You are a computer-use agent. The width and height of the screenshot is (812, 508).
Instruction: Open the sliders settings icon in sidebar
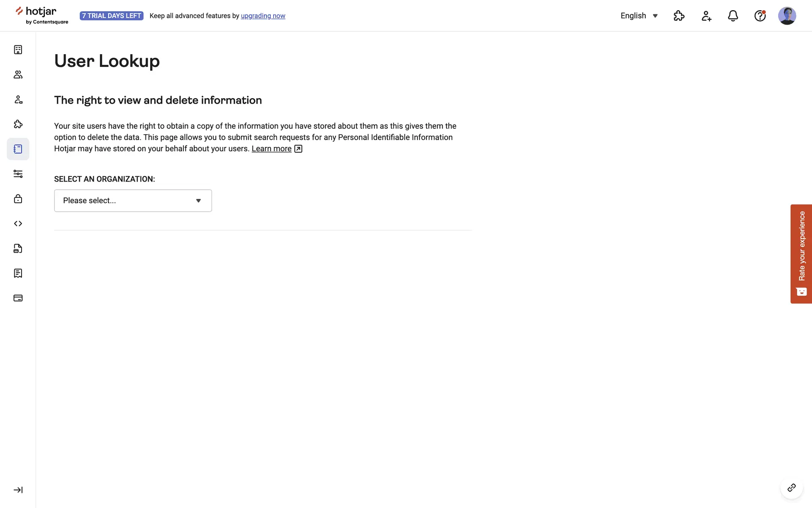[18, 174]
